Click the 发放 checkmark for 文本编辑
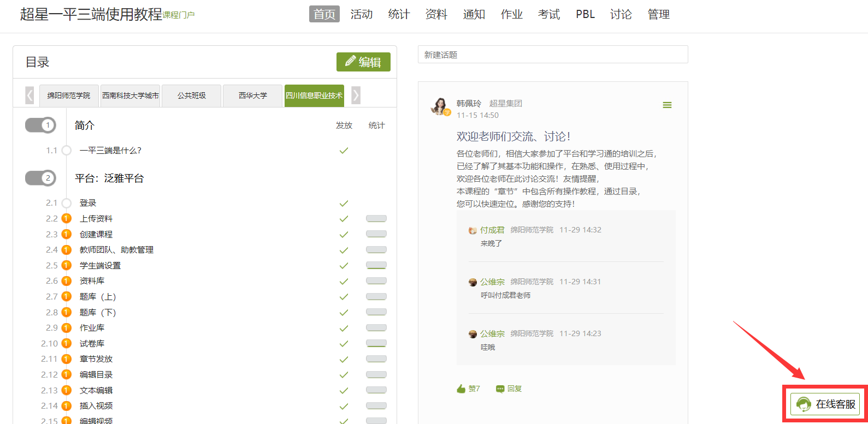 (344, 391)
